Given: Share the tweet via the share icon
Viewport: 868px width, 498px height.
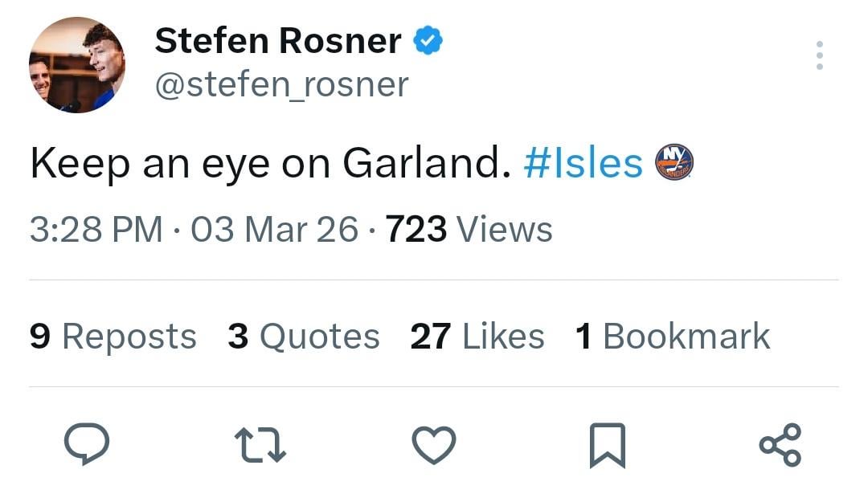Looking at the screenshot, I should click(780, 444).
